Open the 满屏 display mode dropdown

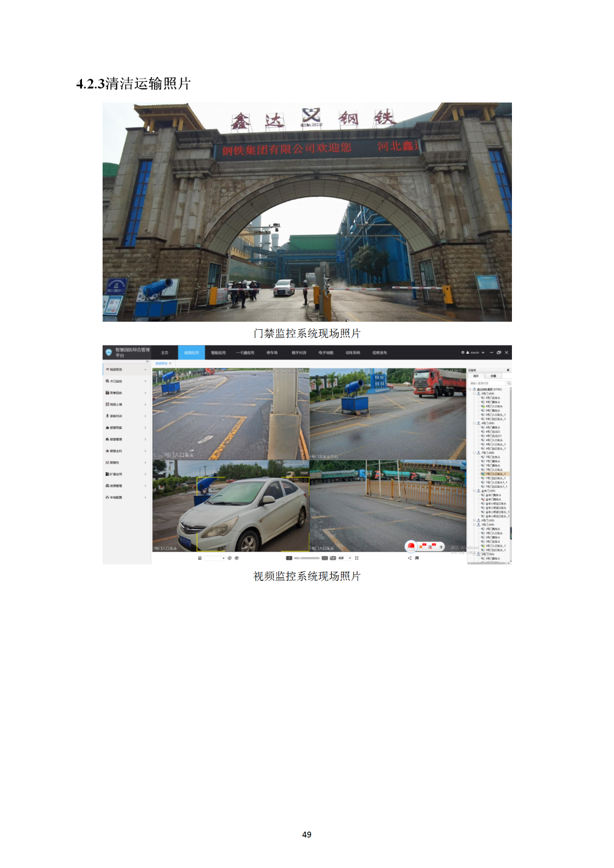coord(345,558)
